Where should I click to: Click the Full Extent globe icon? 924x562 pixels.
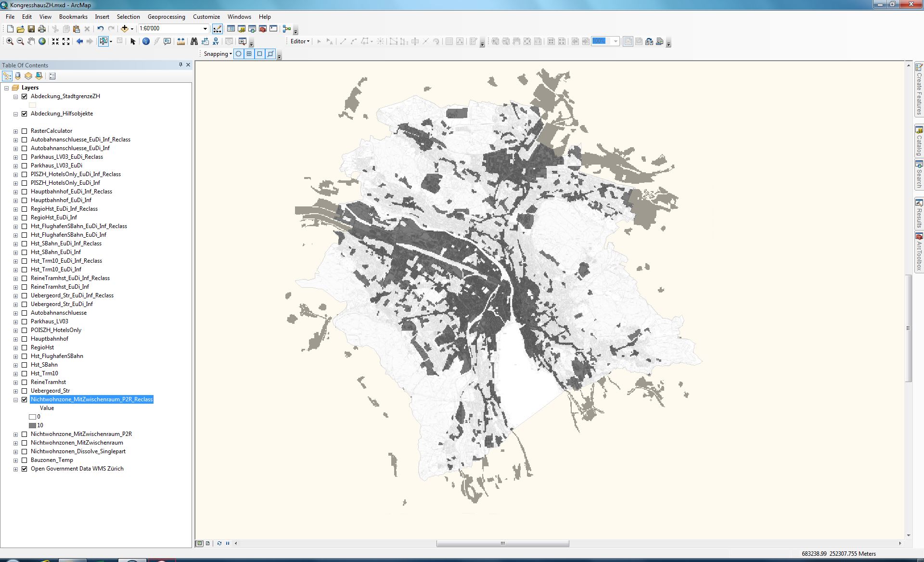[42, 41]
